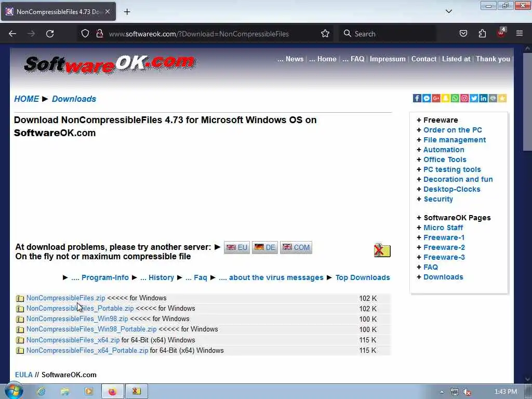Download NonCompressibleFiles_x64_Portable.zip
The image size is (532, 399).
(x=87, y=351)
